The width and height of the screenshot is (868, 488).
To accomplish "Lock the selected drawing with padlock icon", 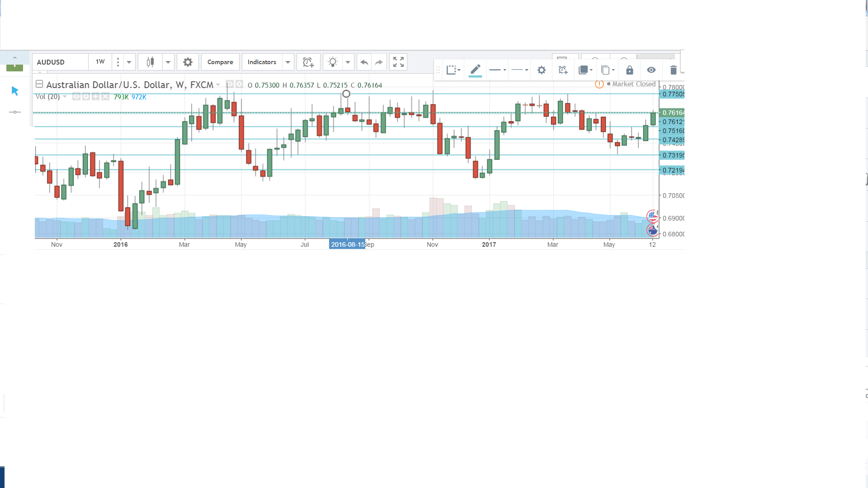I will pos(630,70).
